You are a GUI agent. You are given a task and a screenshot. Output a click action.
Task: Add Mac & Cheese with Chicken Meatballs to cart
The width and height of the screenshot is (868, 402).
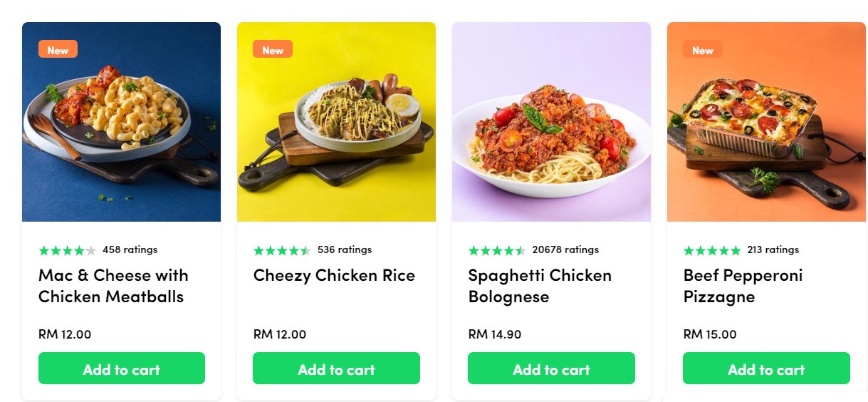click(x=122, y=368)
